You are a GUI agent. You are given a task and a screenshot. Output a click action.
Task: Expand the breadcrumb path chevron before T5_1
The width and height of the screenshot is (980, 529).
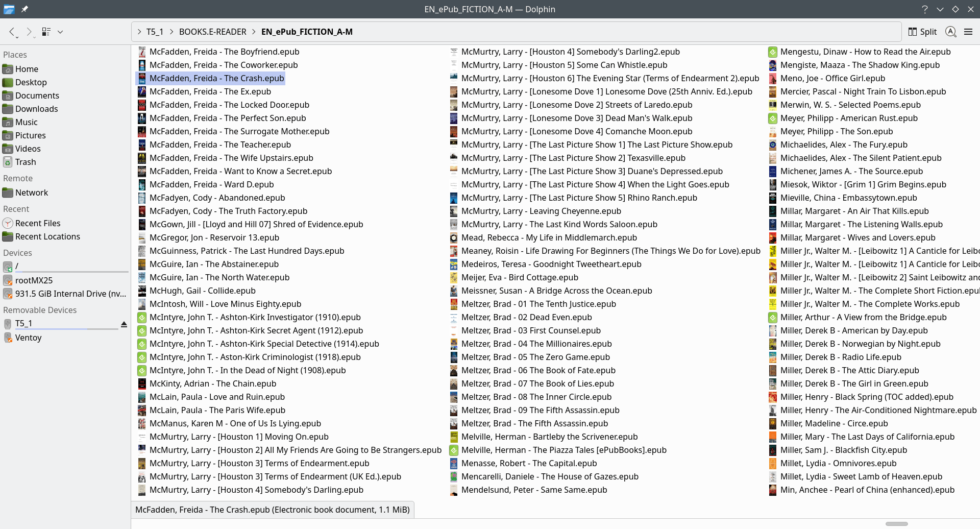(139, 32)
